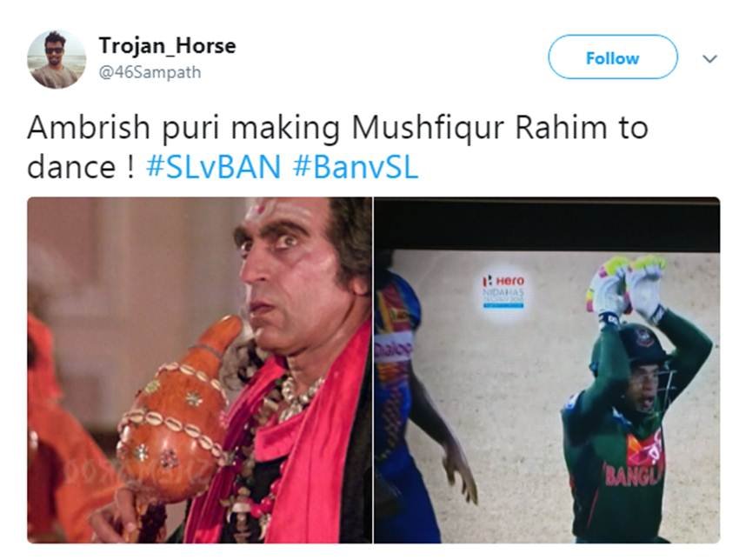The width and height of the screenshot is (739, 560).
Task: Open Trojan_Horse profile avatar picture
Action: (57, 59)
